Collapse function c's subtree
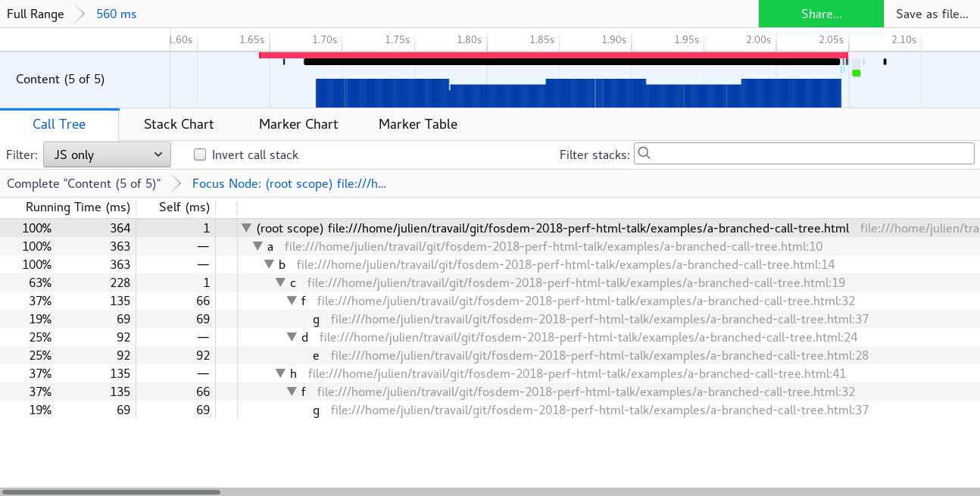Image resolution: width=980 pixels, height=496 pixels. coord(280,282)
